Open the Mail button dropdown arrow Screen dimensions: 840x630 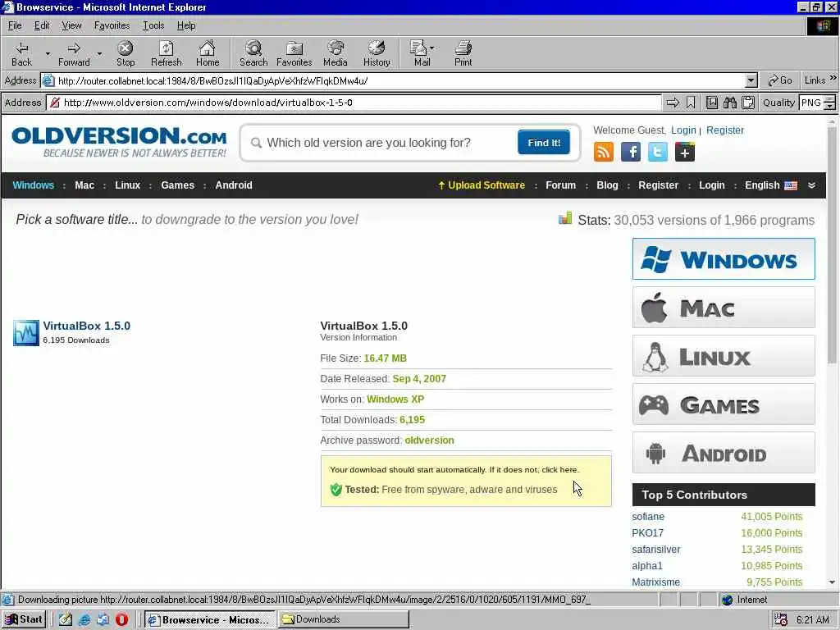[432, 48]
